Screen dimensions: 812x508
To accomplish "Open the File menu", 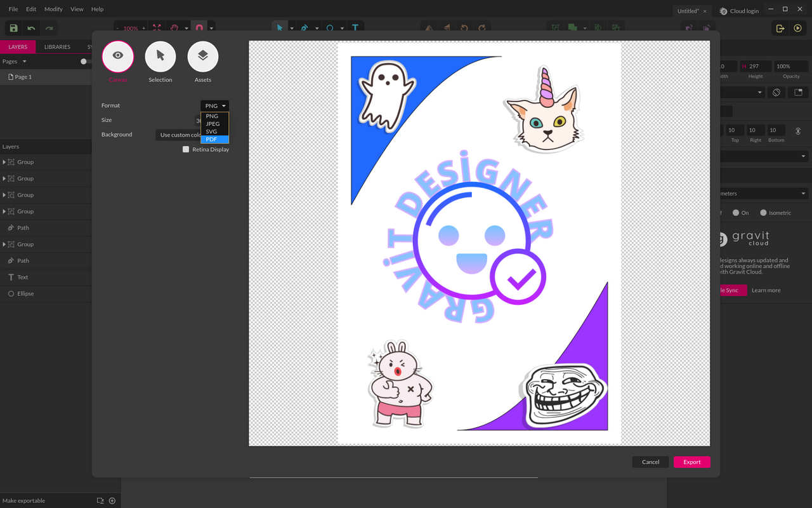I will click(x=13, y=10).
